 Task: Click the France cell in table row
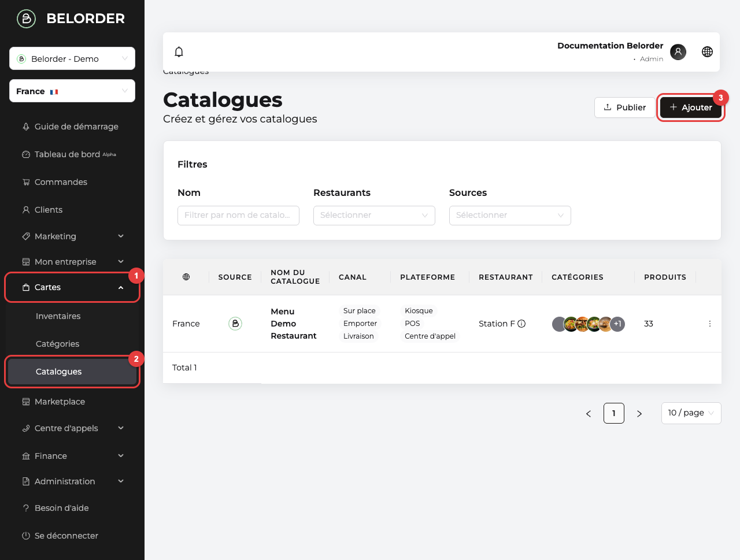point(186,324)
